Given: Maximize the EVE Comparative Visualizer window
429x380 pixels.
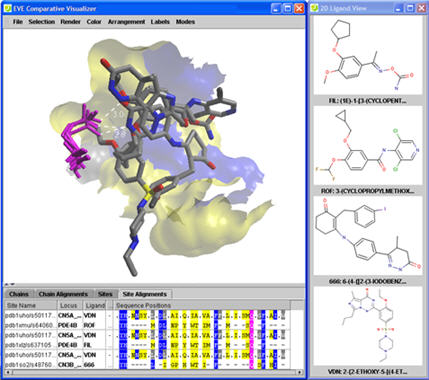Looking at the screenshot, I should point(288,9).
